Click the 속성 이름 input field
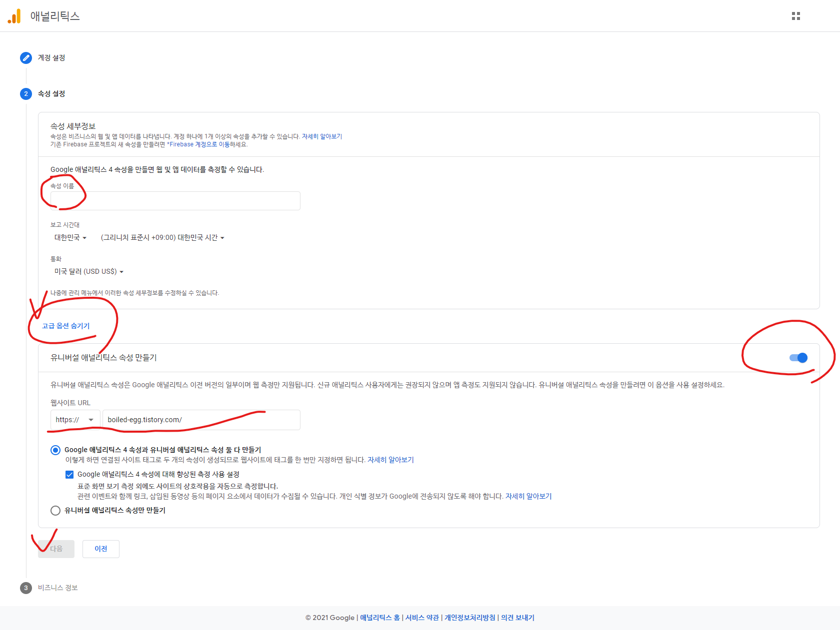840x630 pixels. pyautogui.click(x=175, y=201)
